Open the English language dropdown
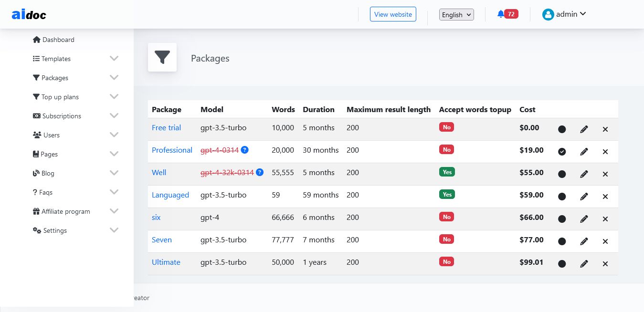 point(456,15)
